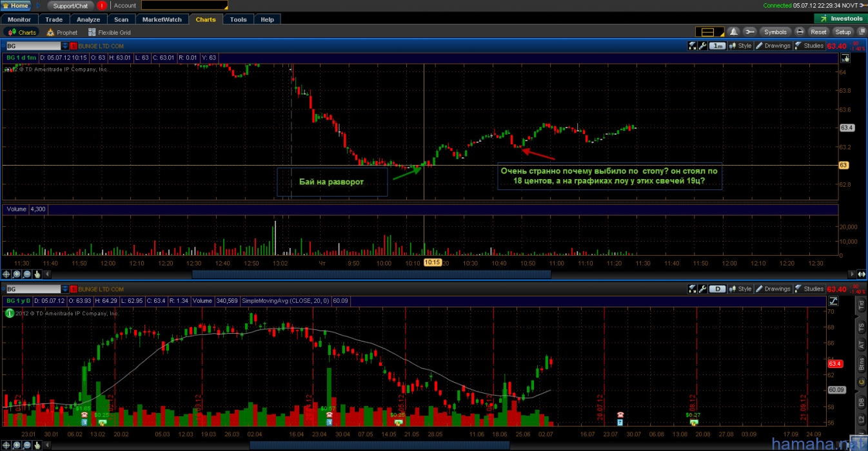The image size is (868, 451).
Task: Click the top chart symbol input field
Action: [34, 46]
